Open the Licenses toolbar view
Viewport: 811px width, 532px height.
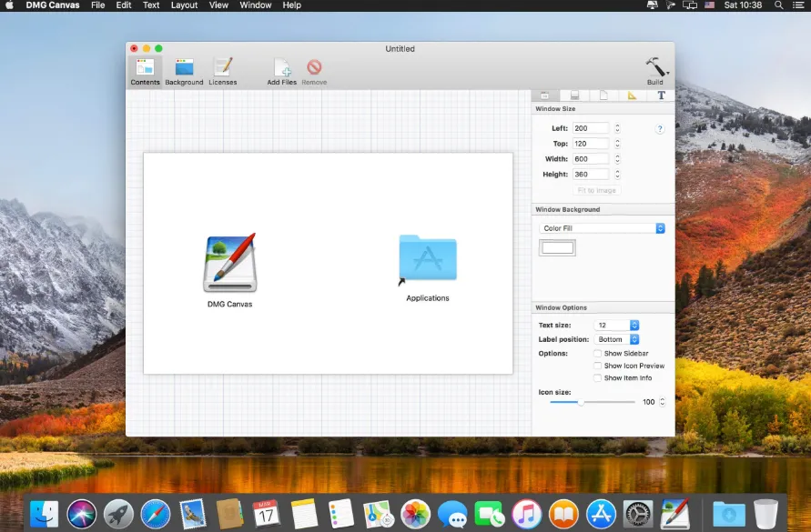click(223, 71)
